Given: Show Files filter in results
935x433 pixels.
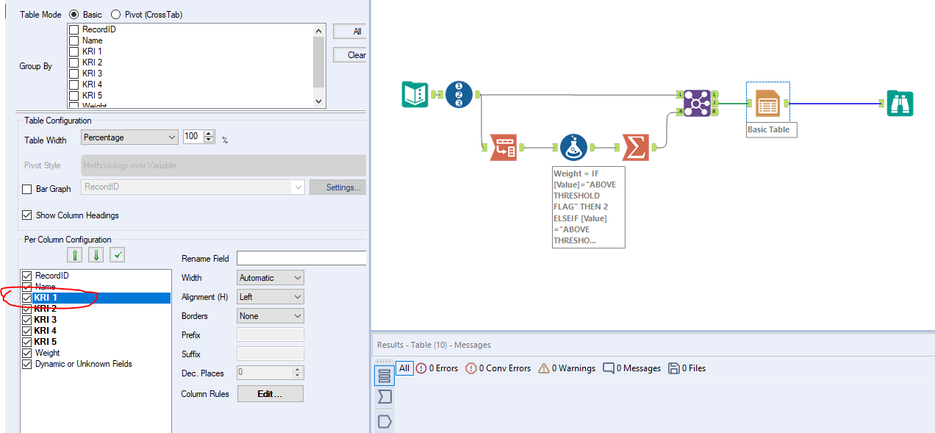Looking at the screenshot, I should point(687,369).
